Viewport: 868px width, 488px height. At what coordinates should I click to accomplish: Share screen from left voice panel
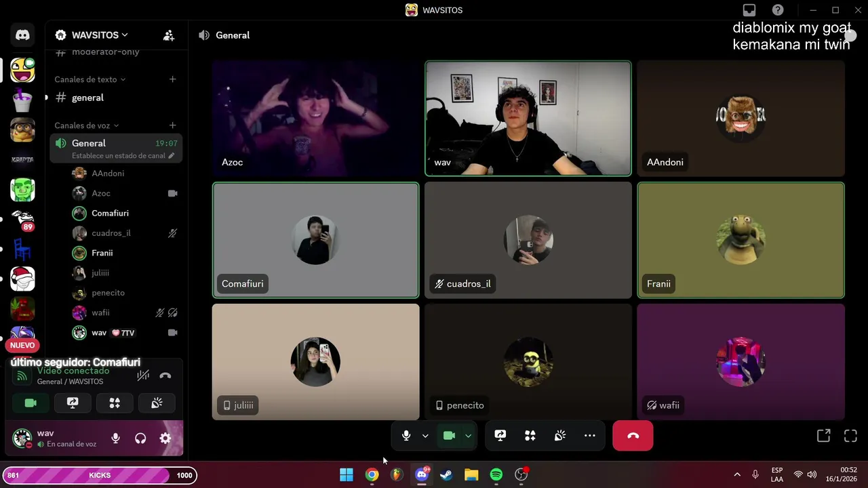point(73,403)
